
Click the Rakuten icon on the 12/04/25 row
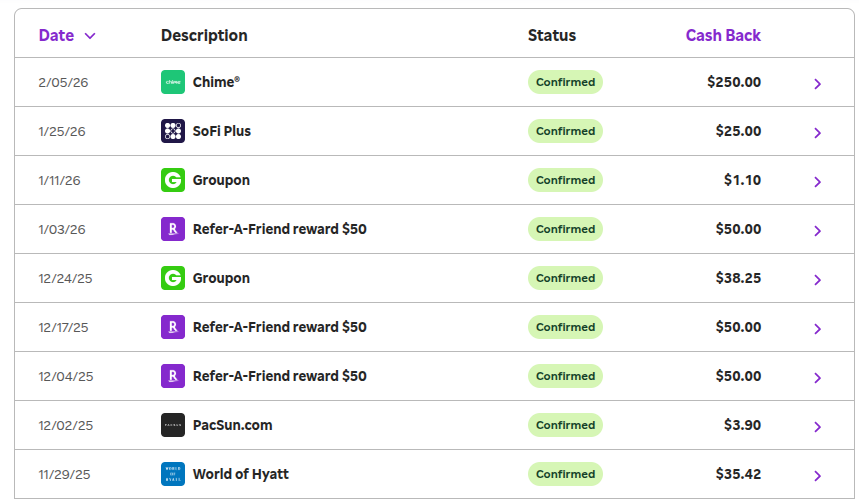173,376
